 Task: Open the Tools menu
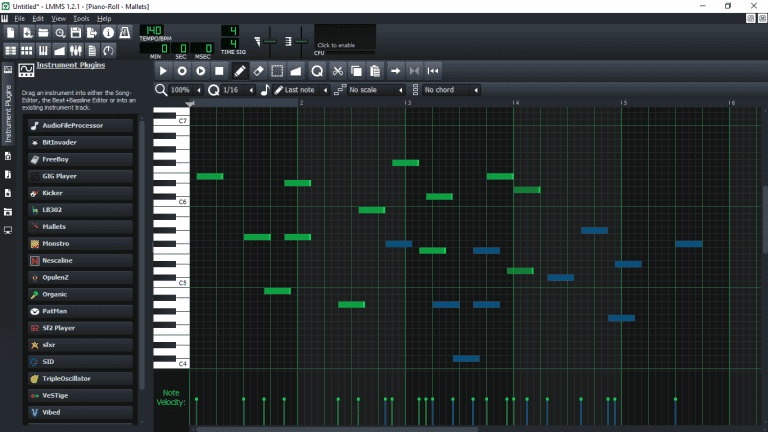81,19
